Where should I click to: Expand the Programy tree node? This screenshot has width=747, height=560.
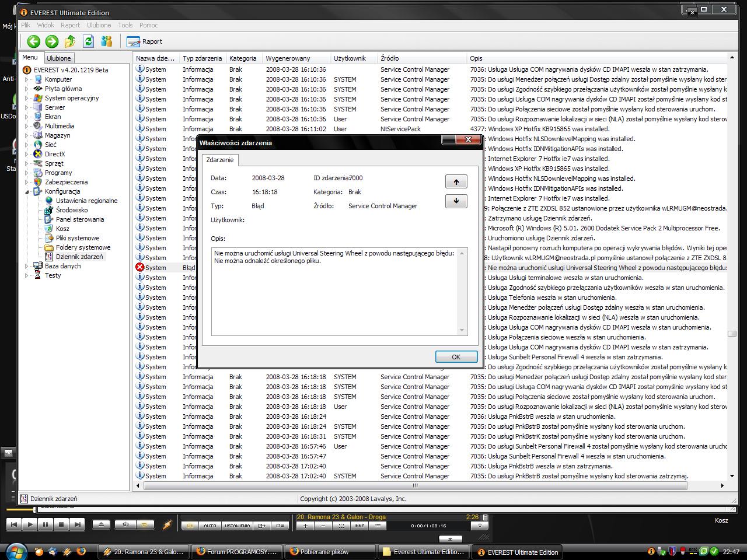[27, 173]
